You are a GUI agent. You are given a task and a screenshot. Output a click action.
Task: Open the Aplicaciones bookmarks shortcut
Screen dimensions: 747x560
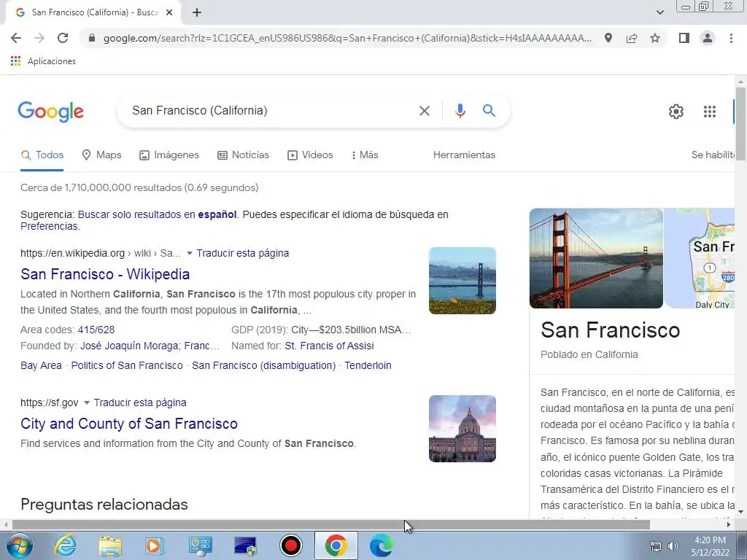coord(43,61)
